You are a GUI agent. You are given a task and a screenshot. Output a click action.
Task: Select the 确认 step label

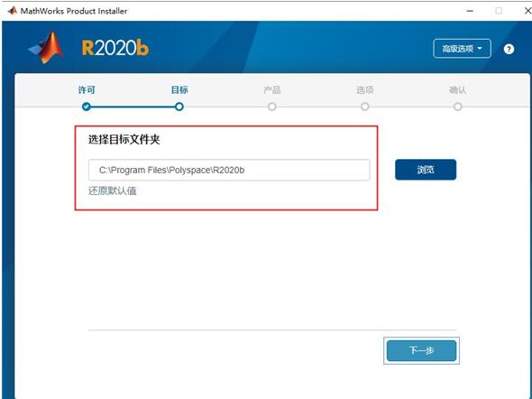point(458,90)
